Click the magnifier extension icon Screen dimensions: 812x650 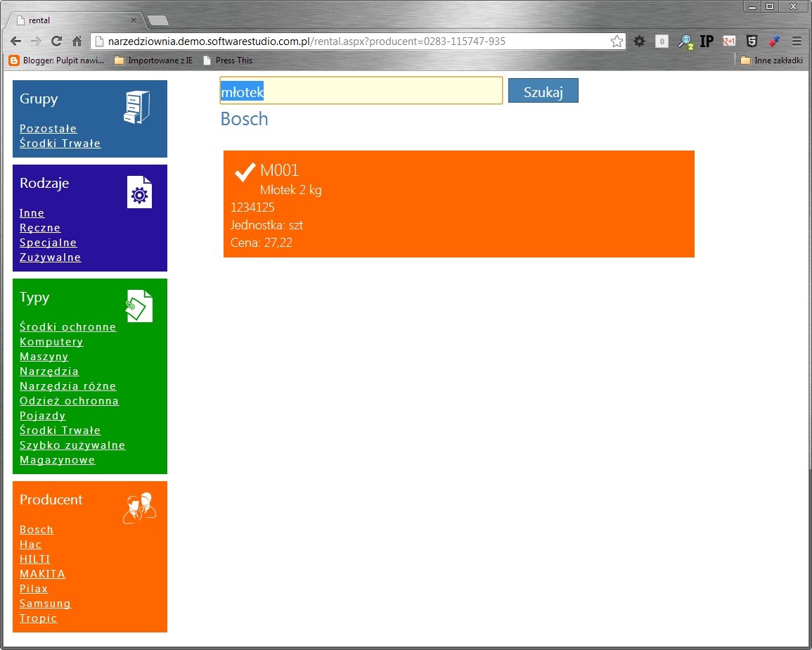(x=685, y=42)
